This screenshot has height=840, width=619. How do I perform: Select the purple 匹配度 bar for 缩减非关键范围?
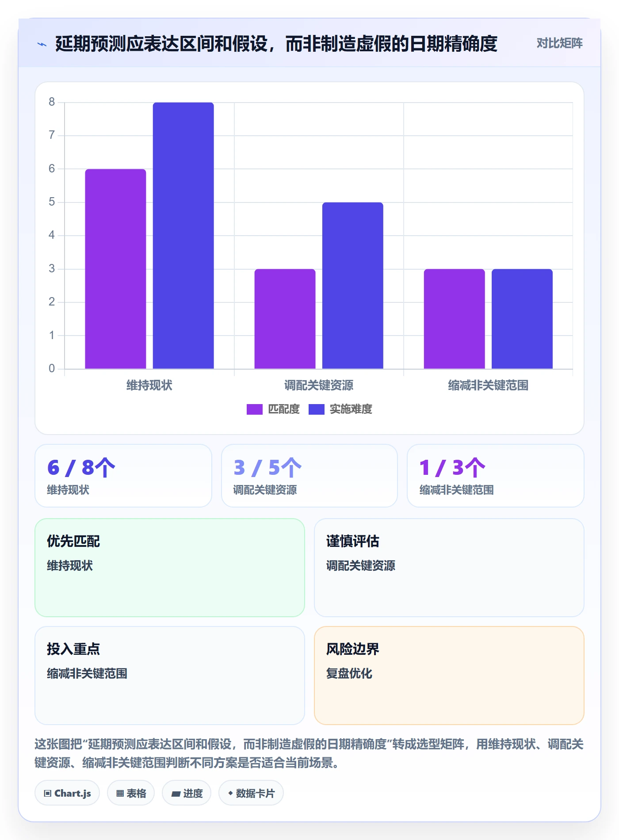pos(454,319)
